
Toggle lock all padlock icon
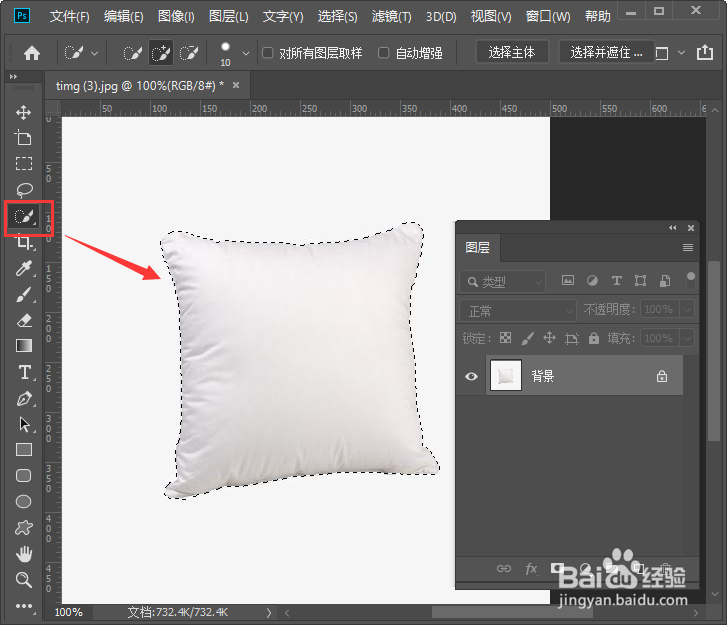click(594, 338)
